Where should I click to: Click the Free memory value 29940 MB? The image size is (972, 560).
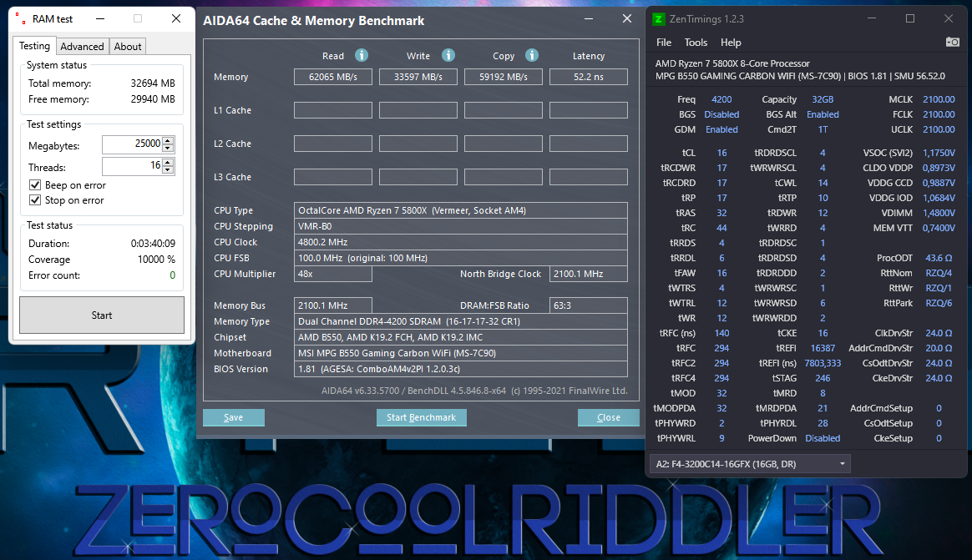153,99
